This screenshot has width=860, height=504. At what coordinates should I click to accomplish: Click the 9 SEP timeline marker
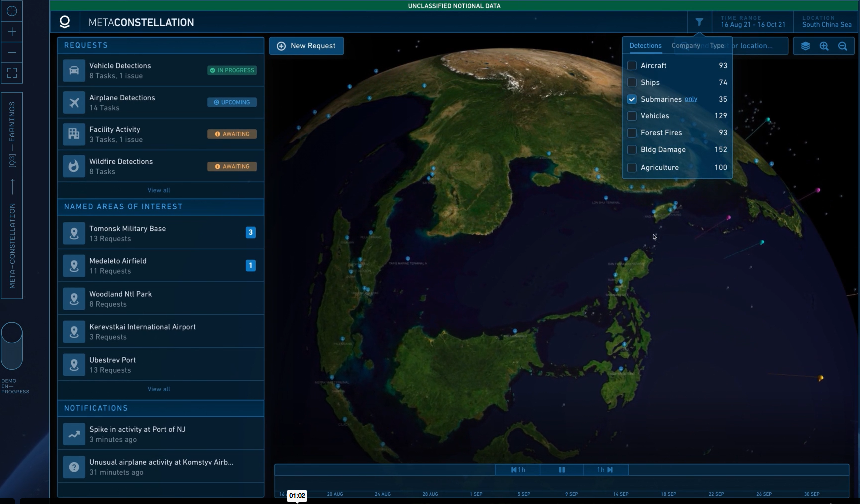click(x=571, y=494)
